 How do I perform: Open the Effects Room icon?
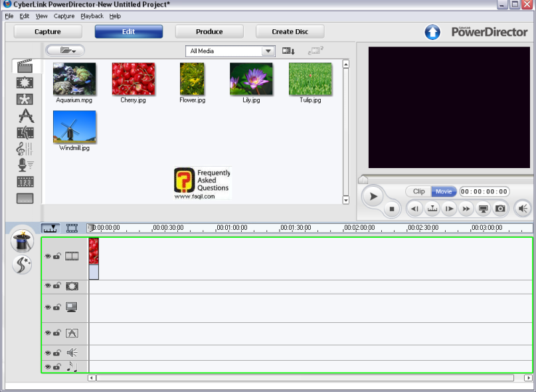25,83
